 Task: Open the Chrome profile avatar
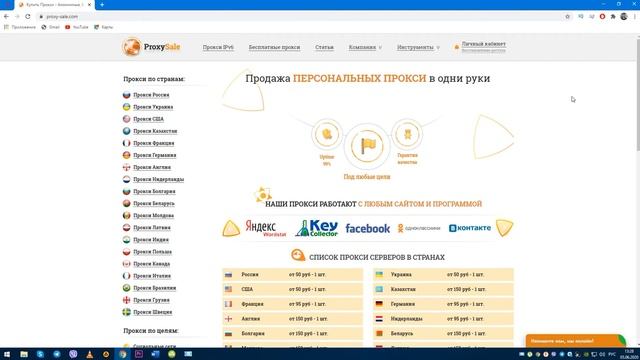(x=624, y=17)
